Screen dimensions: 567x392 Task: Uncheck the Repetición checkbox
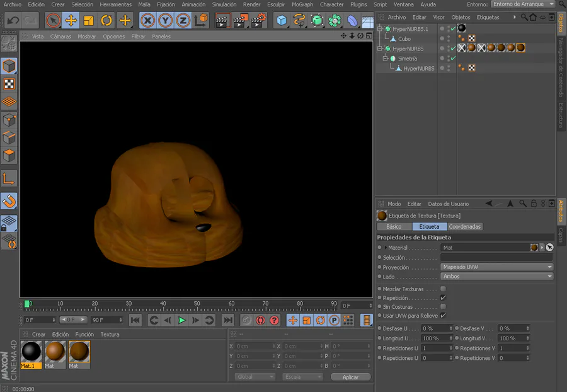[x=443, y=297]
